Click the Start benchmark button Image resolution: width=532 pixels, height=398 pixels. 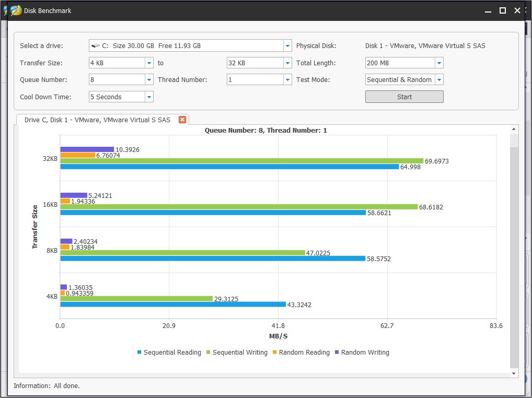(404, 97)
